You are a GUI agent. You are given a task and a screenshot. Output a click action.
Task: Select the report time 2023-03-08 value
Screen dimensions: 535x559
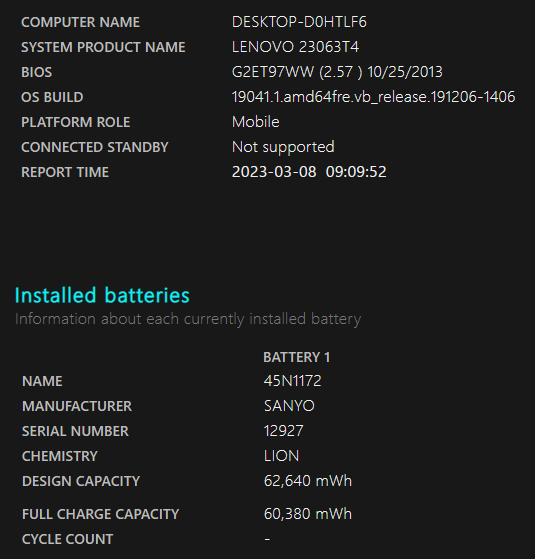[x=309, y=172]
